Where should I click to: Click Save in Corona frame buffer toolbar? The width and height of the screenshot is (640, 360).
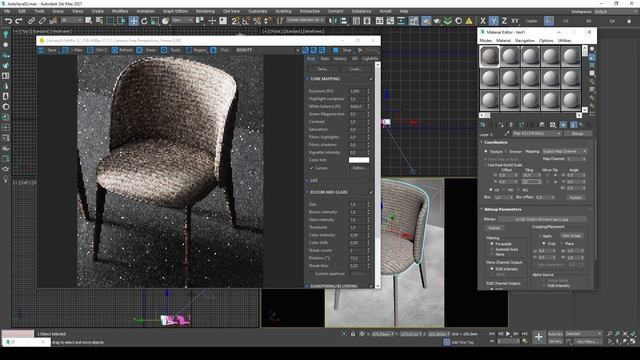[48, 50]
